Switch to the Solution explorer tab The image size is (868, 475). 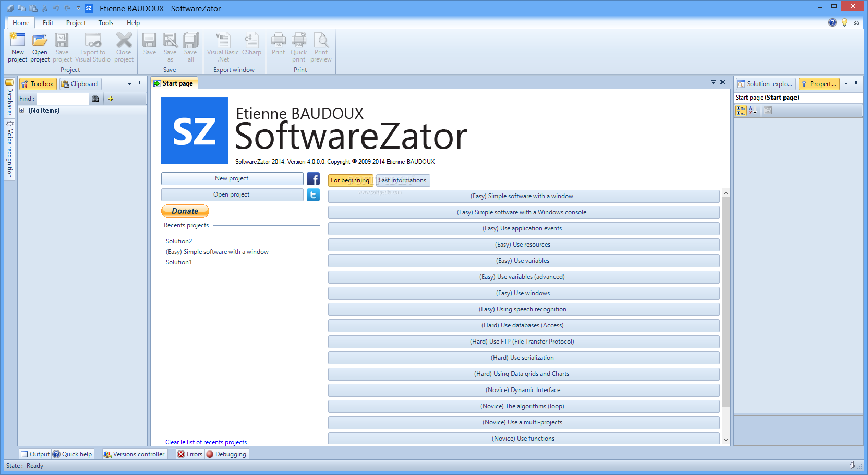(x=765, y=84)
